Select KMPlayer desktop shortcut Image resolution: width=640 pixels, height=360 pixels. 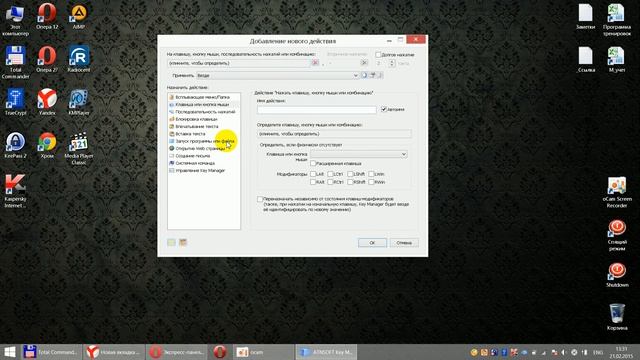pyautogui.click(x=78, y=102)
